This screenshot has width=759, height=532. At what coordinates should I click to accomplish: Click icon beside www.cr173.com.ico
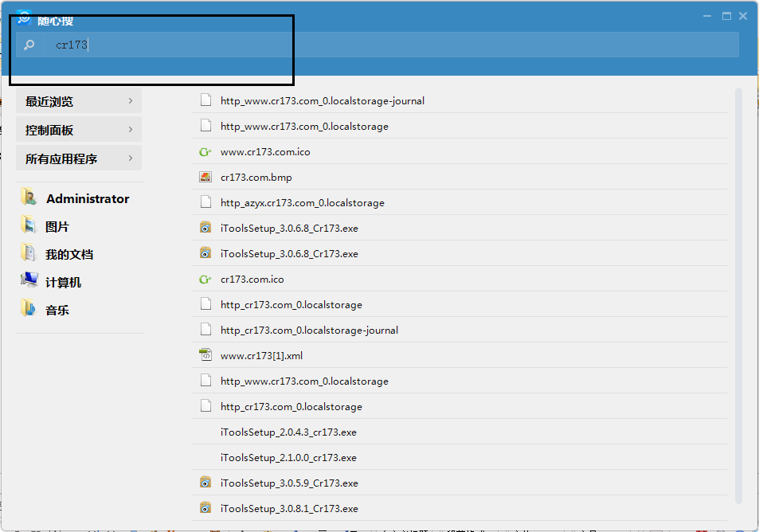[205, 152]
